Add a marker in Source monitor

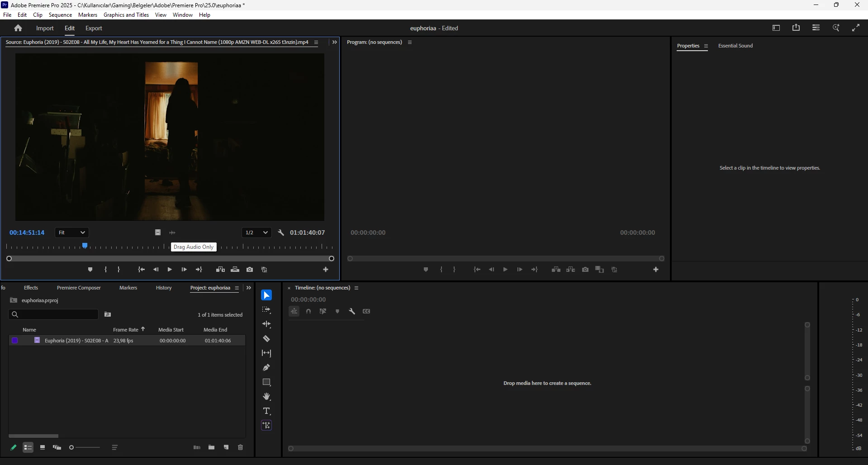click(x=90, y=270)
